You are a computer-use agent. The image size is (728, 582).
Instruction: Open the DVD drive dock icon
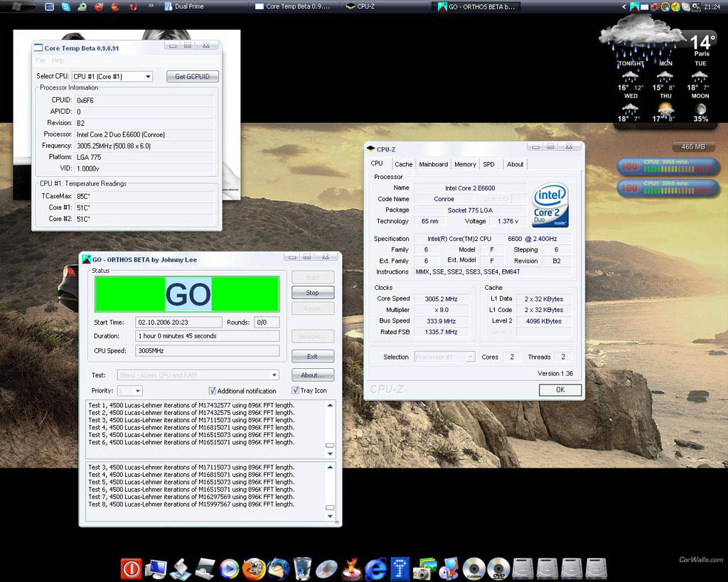pos(498,568)
